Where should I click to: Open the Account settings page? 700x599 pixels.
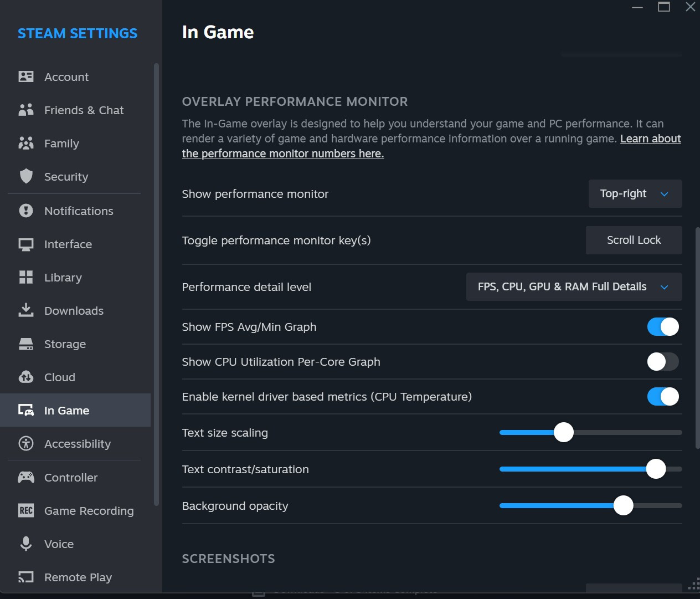(66, 77)
